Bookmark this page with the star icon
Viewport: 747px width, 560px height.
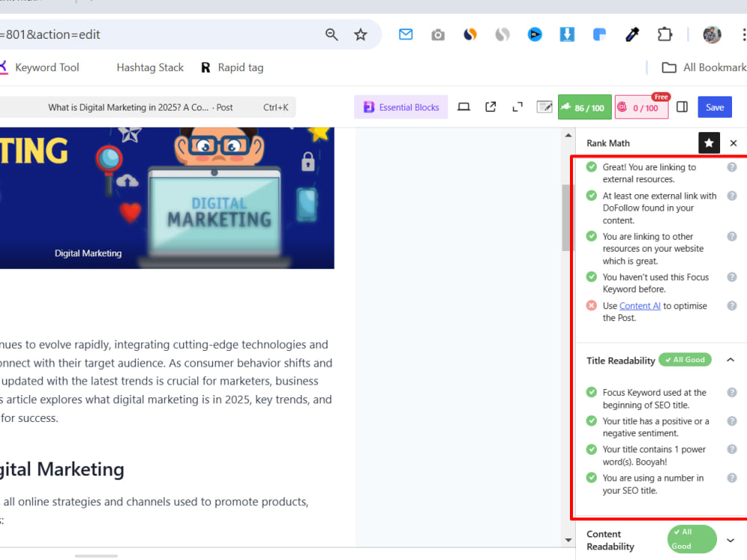pos(361,34)
